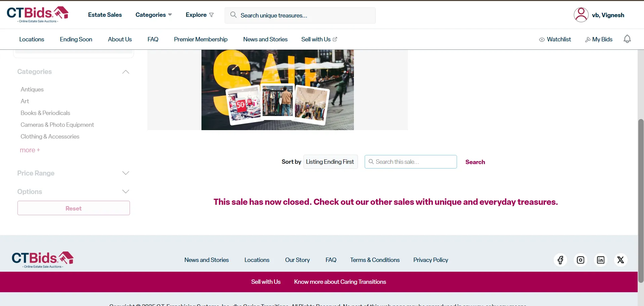
Task: Open the Instagram icon in the footer
Action: 581,260
